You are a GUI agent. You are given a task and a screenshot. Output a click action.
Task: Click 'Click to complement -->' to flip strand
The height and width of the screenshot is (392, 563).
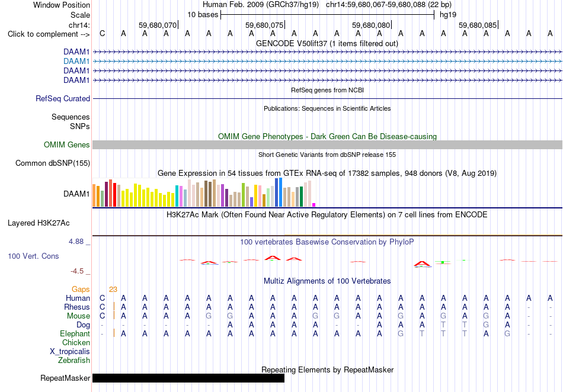tap(49, 34)
